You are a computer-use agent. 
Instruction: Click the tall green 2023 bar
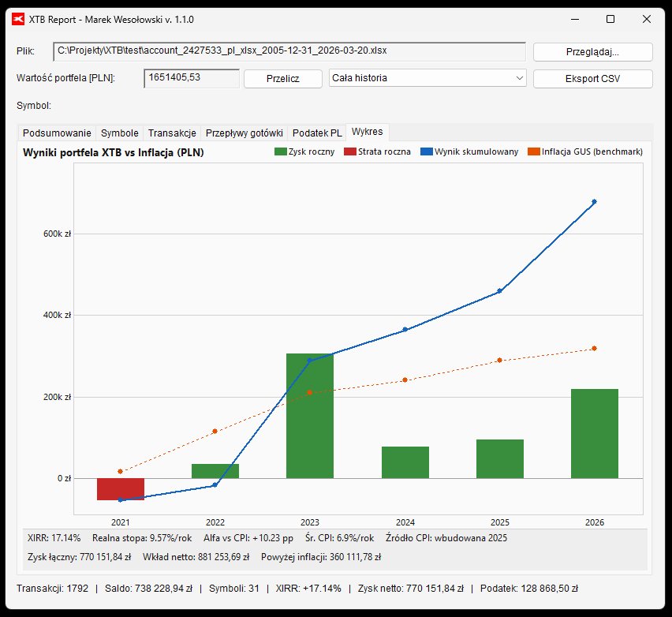[310, 416]
